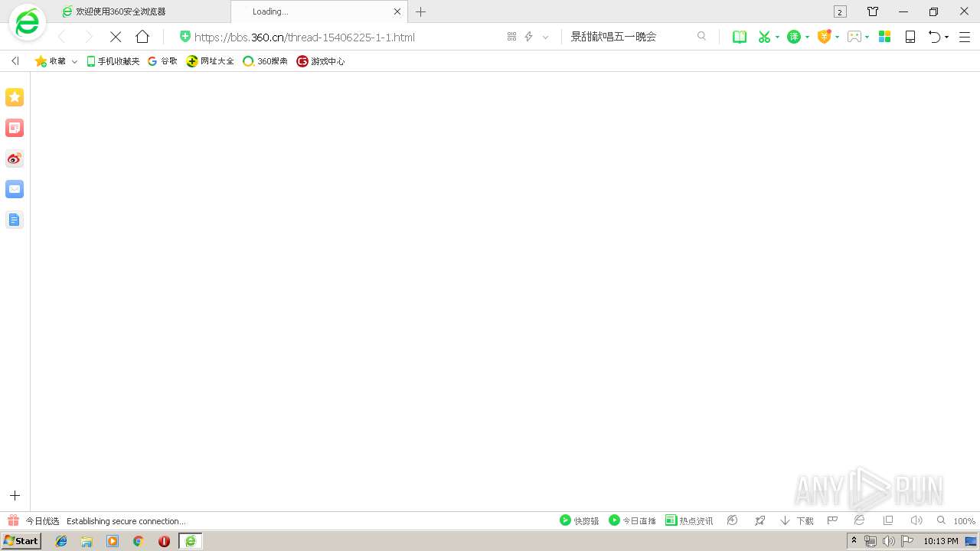Expand the game controller dropdown arrow
This screenshot has height=551, width=980.
(x=867, y=37)
